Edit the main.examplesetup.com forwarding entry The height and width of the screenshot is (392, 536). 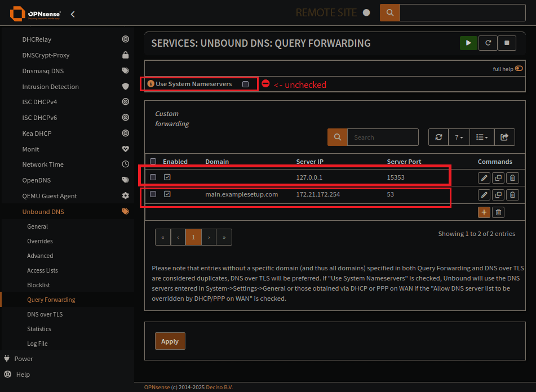[484, 195]
